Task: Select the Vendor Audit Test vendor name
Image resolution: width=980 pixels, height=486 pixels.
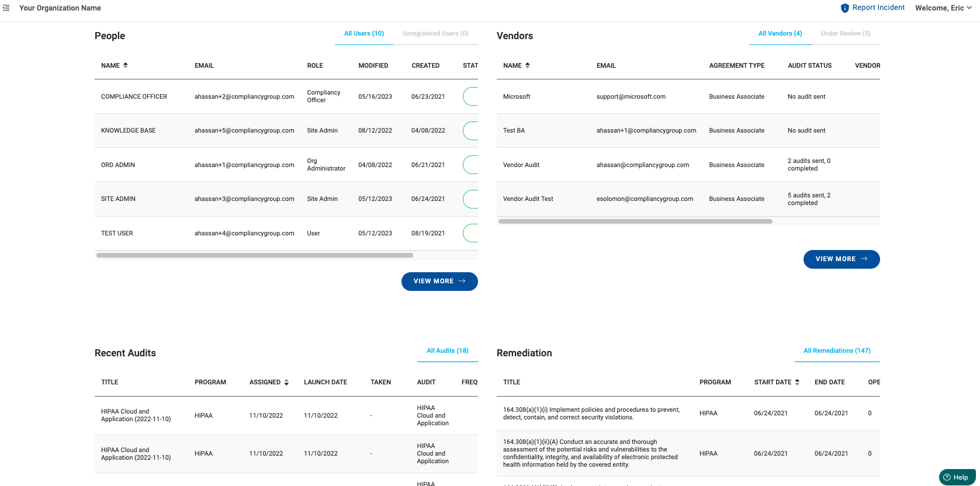Action: [528, 199]
